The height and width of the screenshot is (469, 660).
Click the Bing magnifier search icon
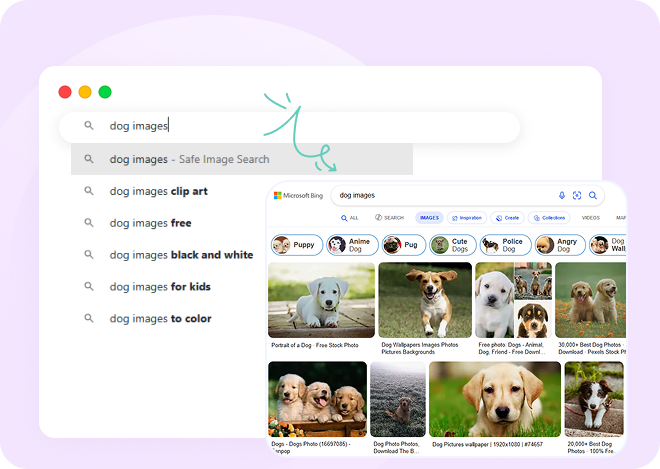pyautogui.click(x=593, y=196)
